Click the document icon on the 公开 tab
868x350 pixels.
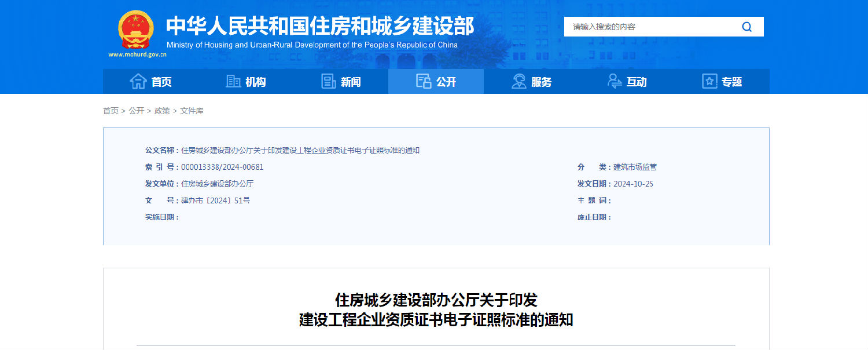[x=422, y=81]
